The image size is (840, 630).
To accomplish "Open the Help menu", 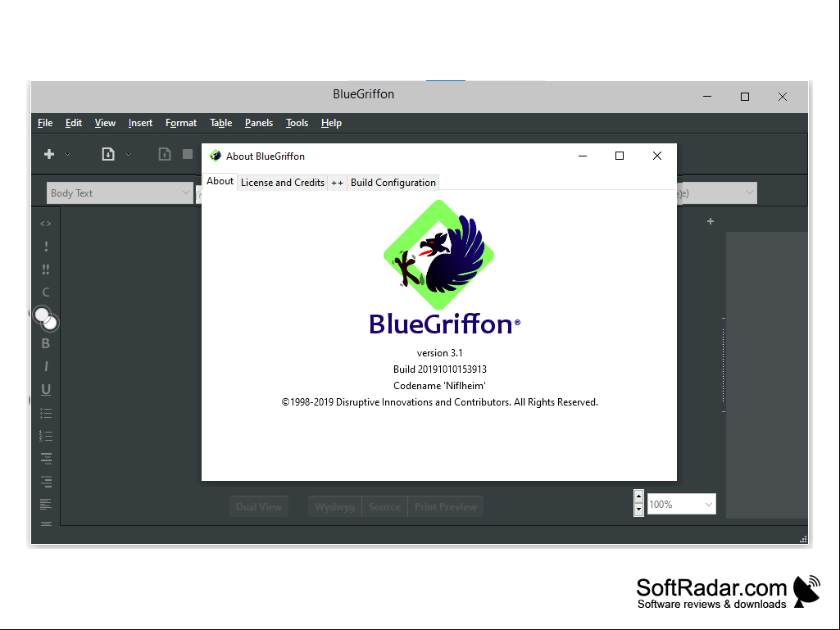I will coord(331,123).
